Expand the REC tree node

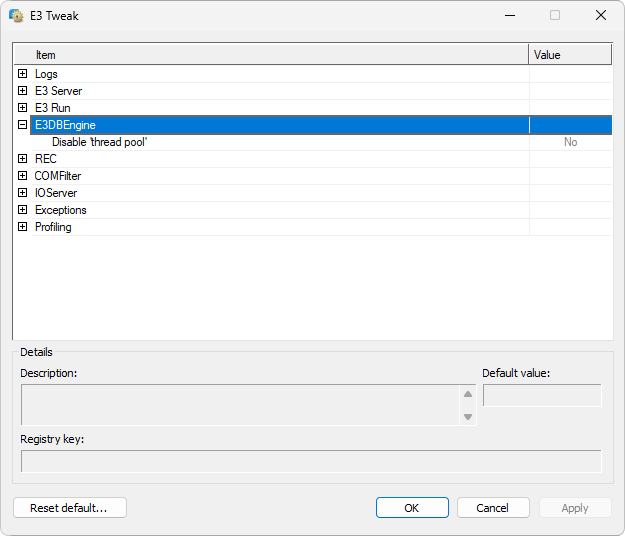tap(22, 159)
